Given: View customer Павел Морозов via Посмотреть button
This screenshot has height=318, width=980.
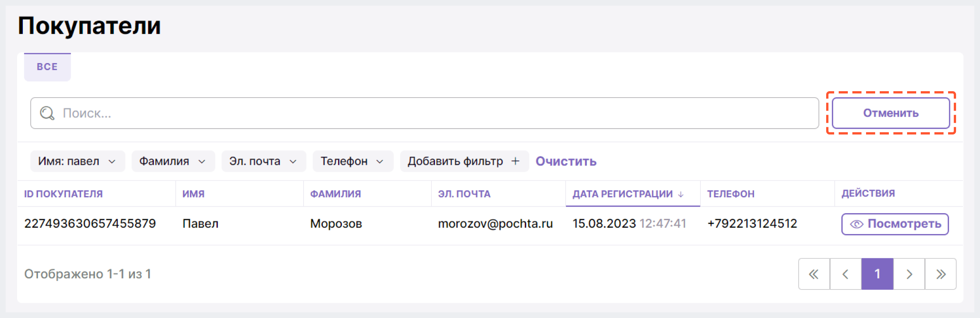Looking at the screenshot, I should pyautogui.click(x=895, y=224).
